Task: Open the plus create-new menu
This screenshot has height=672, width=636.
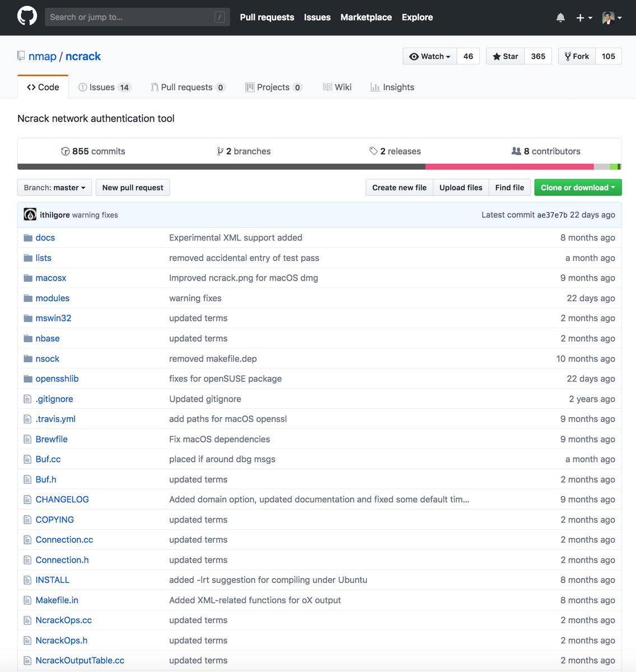Action: (584, 18)
